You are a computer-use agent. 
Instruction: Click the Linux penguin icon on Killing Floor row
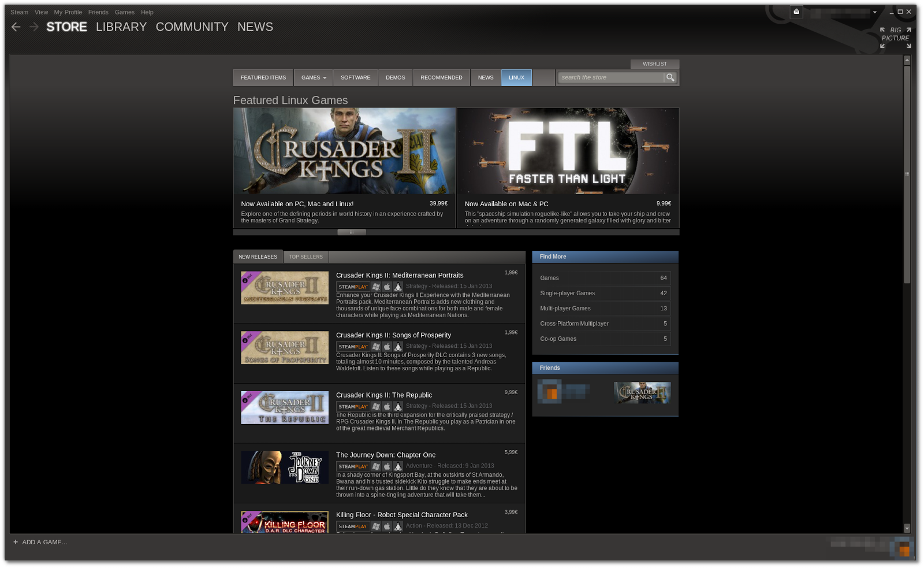point(398,526)
